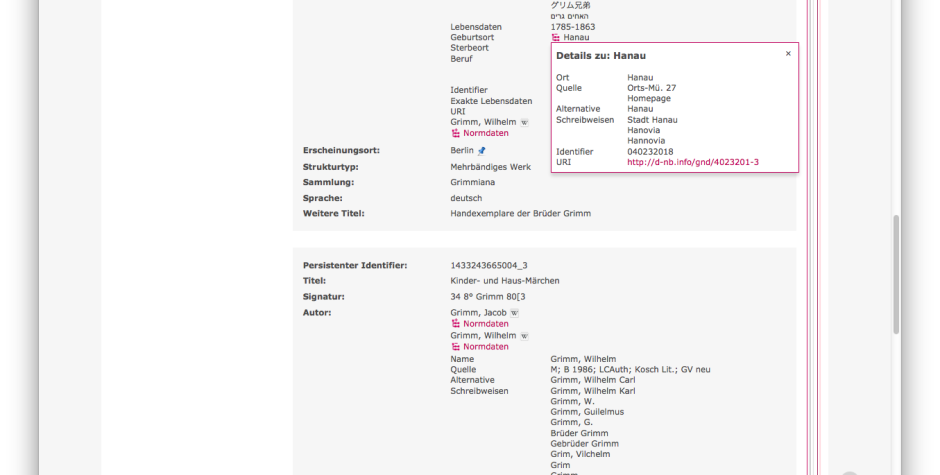
Task: Open Wikipedia icon beside Grimm, Wilhelm above Erscheinungsort
Action: tap(524, 122)
